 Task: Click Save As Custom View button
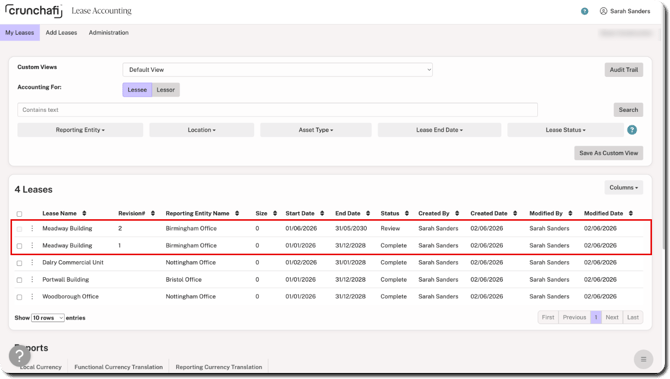(x=608, y=153)
